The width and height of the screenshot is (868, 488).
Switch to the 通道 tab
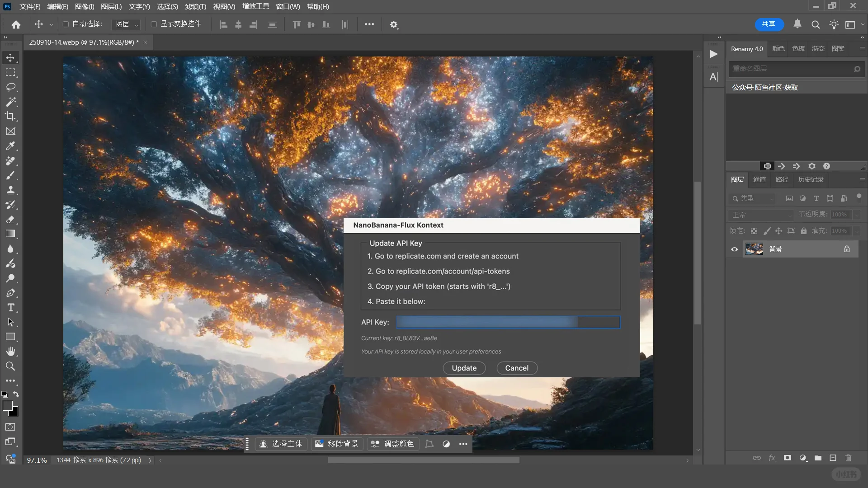point(759,179)
